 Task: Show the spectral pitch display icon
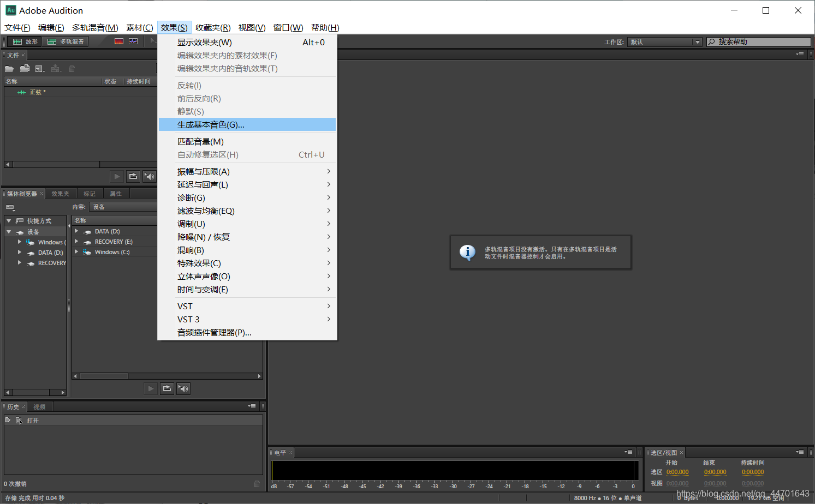point(133,41)
